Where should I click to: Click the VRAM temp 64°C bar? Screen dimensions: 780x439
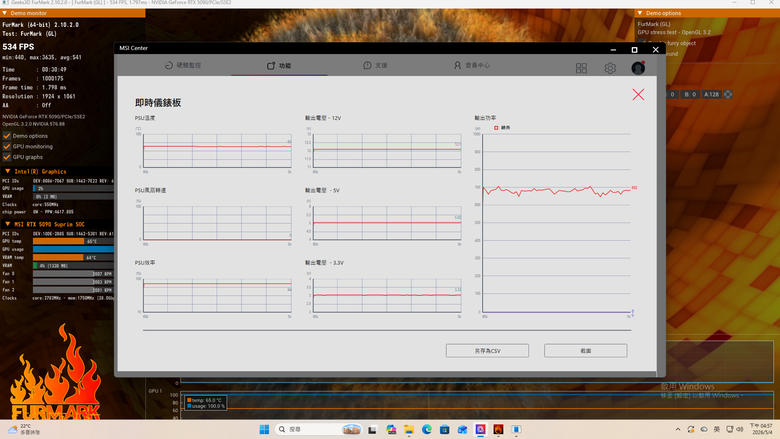pyautogui.click(x=73, y=258)
